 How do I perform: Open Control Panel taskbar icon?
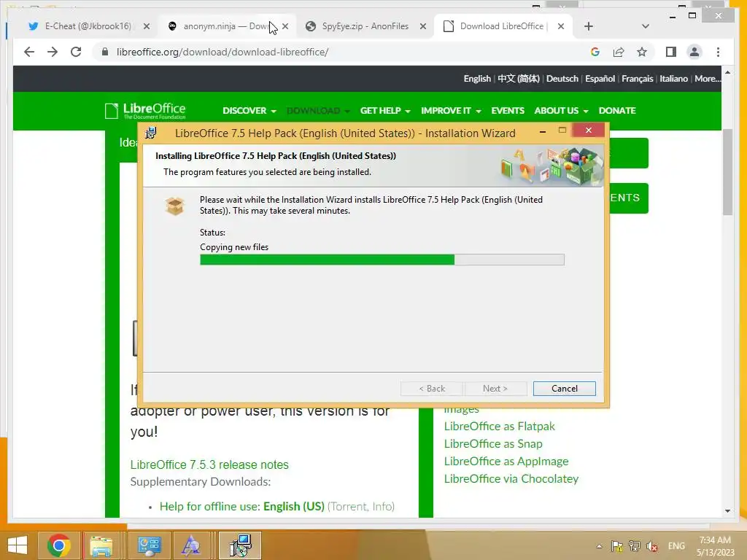pyautogui.click(x=149, y=545)
